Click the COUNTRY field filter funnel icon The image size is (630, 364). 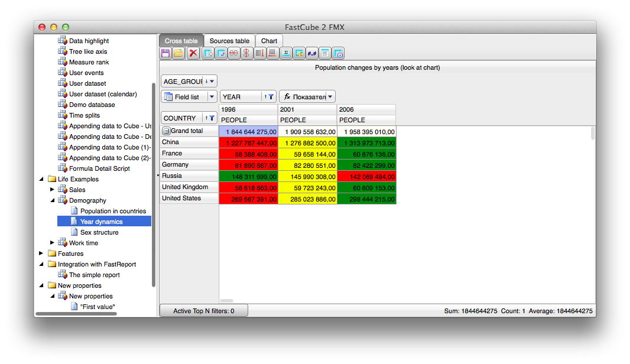[212, 118]
